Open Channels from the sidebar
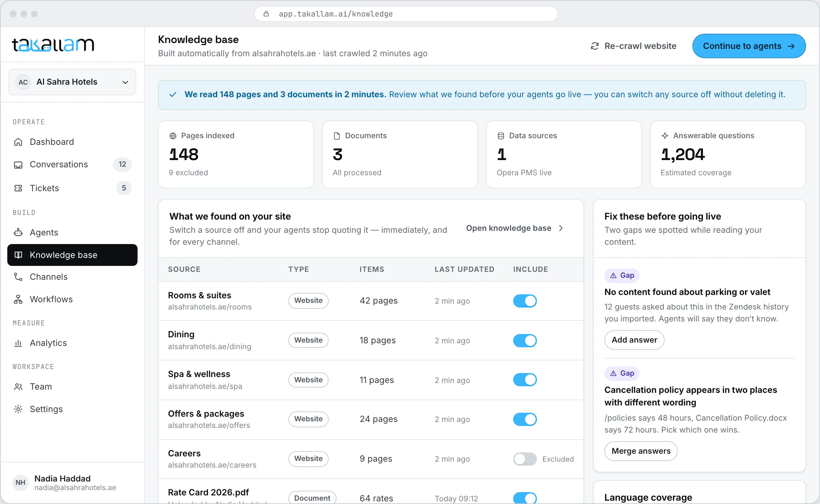The image size is (820, 504). [x=72, y=277]
